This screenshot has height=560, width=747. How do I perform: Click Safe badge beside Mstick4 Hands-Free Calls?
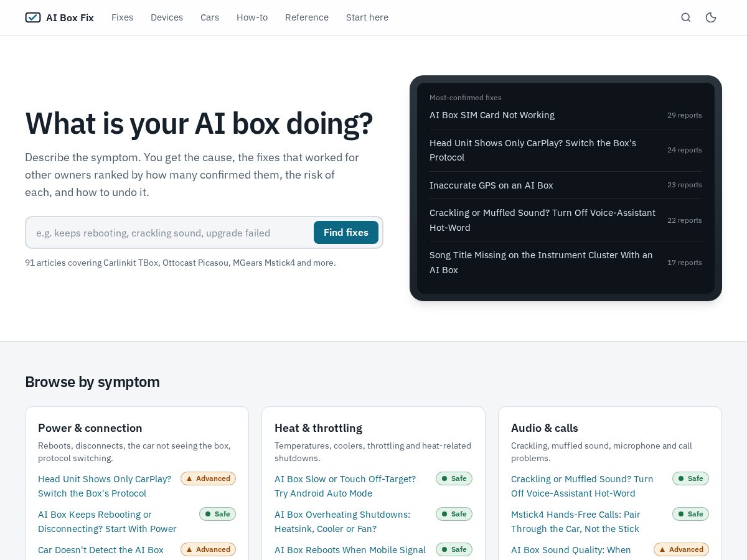coord(690,514)
